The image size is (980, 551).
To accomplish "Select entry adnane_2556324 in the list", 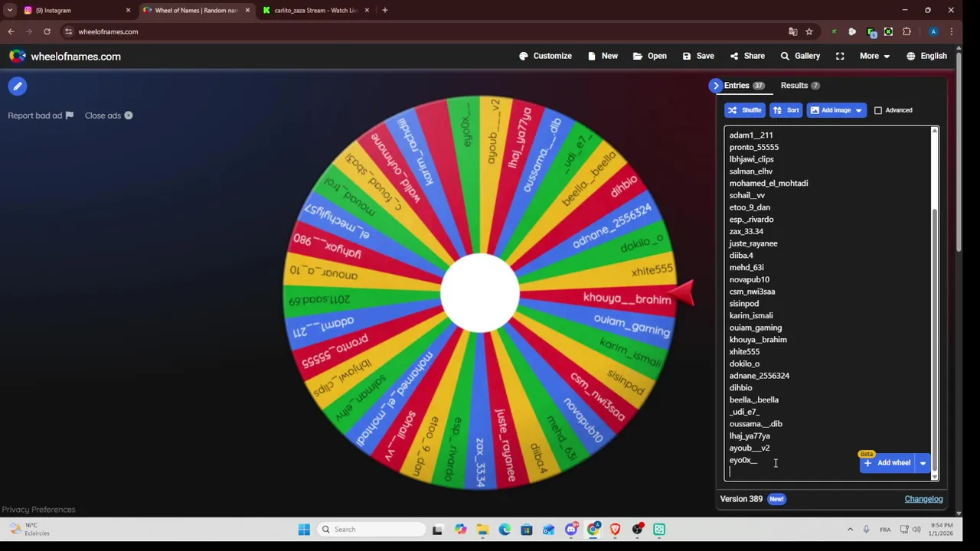I will (x=759, y=376).
